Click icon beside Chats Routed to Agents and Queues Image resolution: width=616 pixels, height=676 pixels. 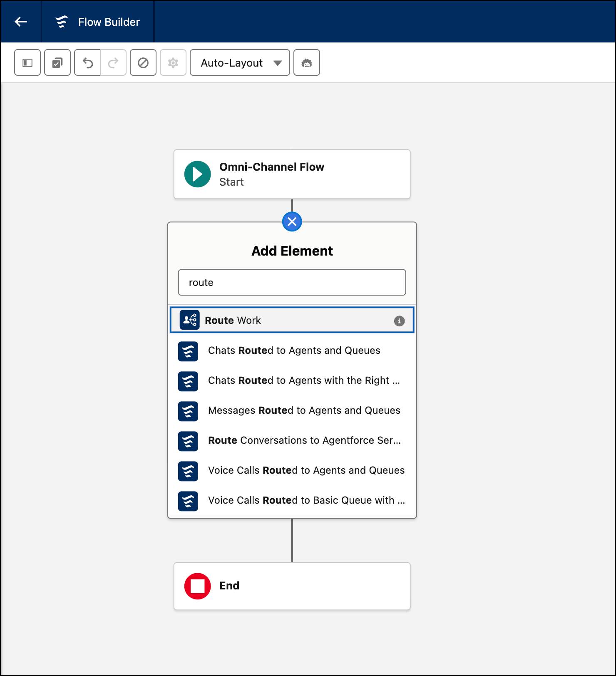pos(188,351)
